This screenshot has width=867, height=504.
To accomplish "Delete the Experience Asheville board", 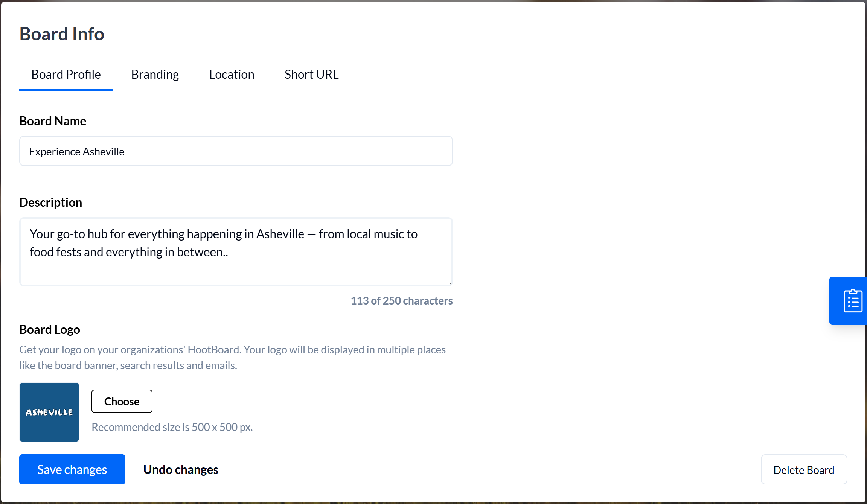I will point(804,469).
